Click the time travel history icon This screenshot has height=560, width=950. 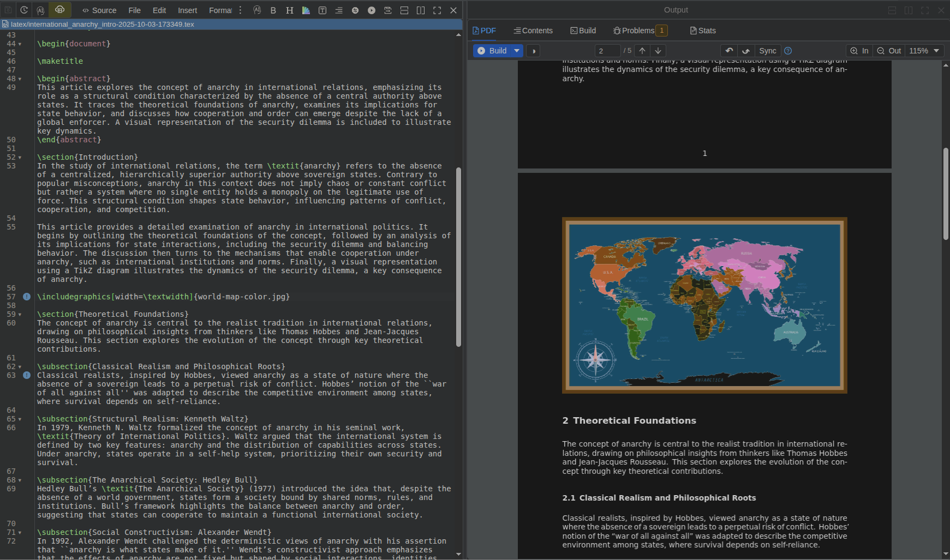pyautogui.click(x=24, y=10)
